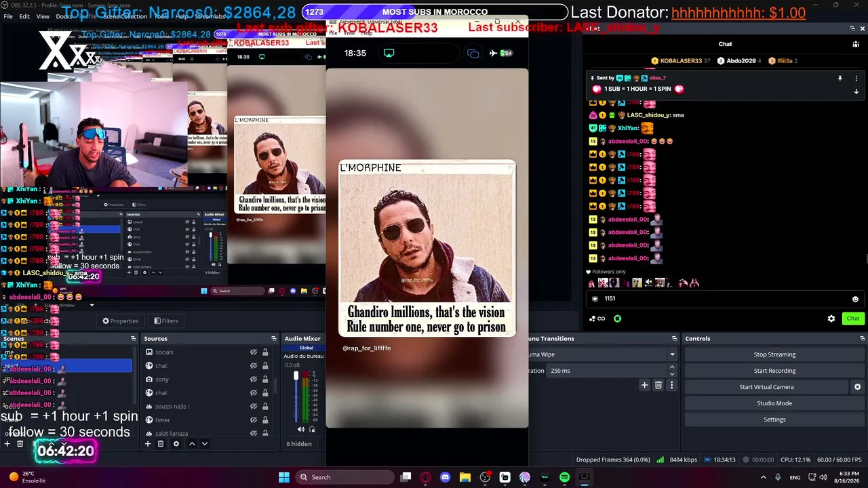Open File Explorer from the taskbar
Screen dimensions: 868x488
coord(465,477)
